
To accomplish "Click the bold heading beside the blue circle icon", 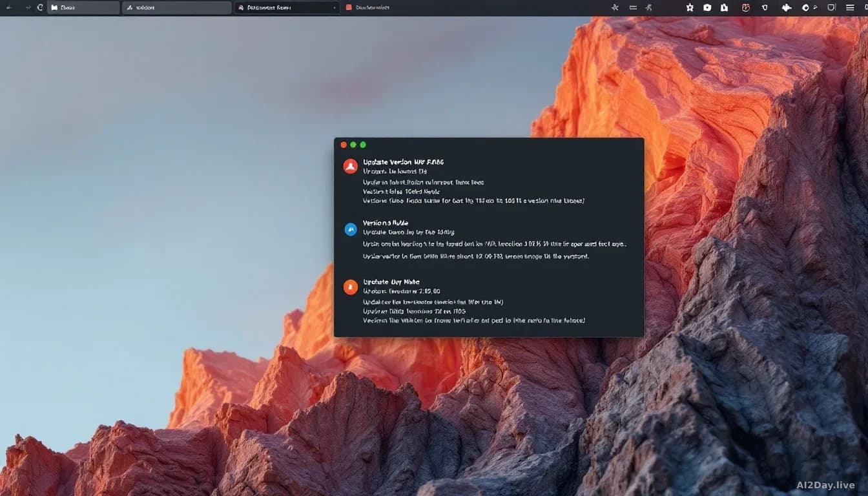I will [x=385, y=223].
